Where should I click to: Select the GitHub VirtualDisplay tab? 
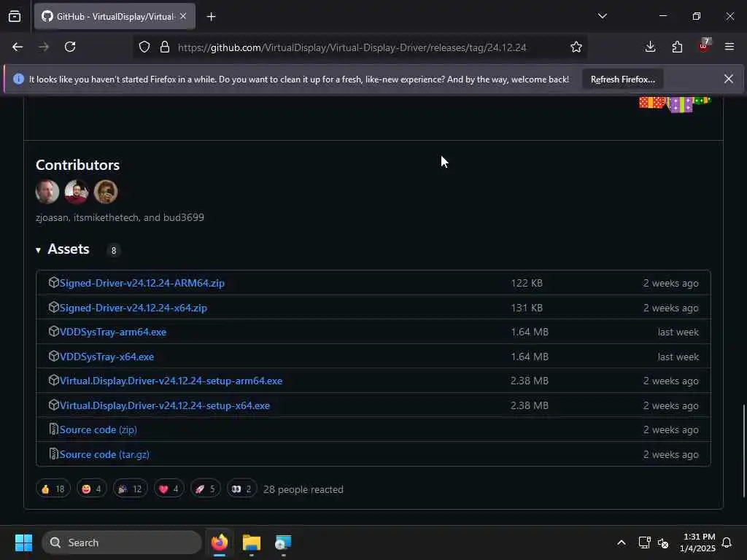tap(115, 16)
